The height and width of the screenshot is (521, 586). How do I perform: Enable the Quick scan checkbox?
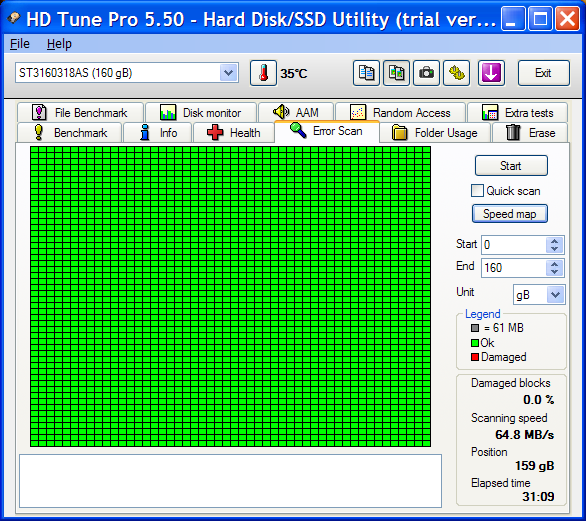pos(477,191)
